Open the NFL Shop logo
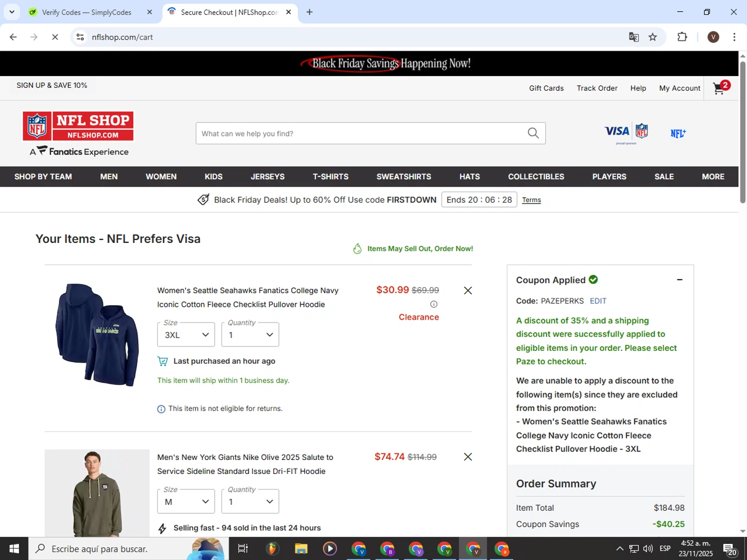Image resolution: width=747 pixels, height=560 pixels. pos(78,126)
